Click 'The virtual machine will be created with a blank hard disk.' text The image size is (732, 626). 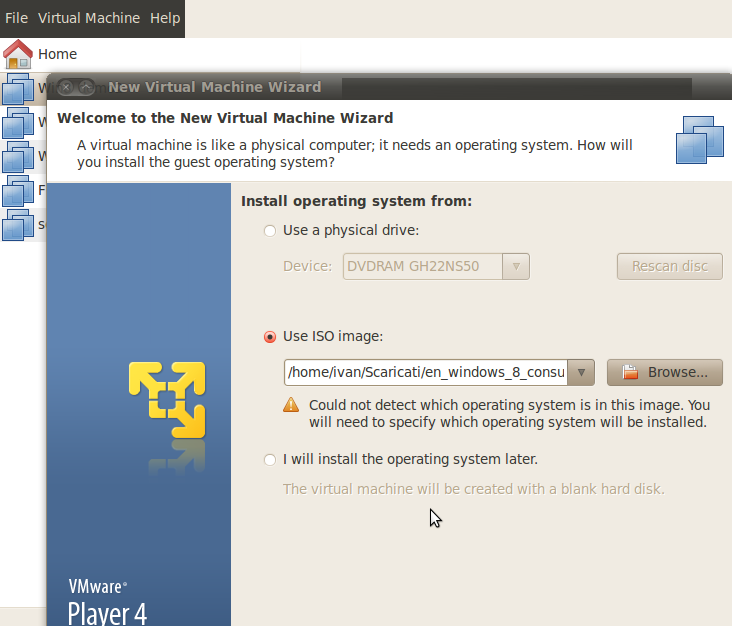tap(473, 489)
